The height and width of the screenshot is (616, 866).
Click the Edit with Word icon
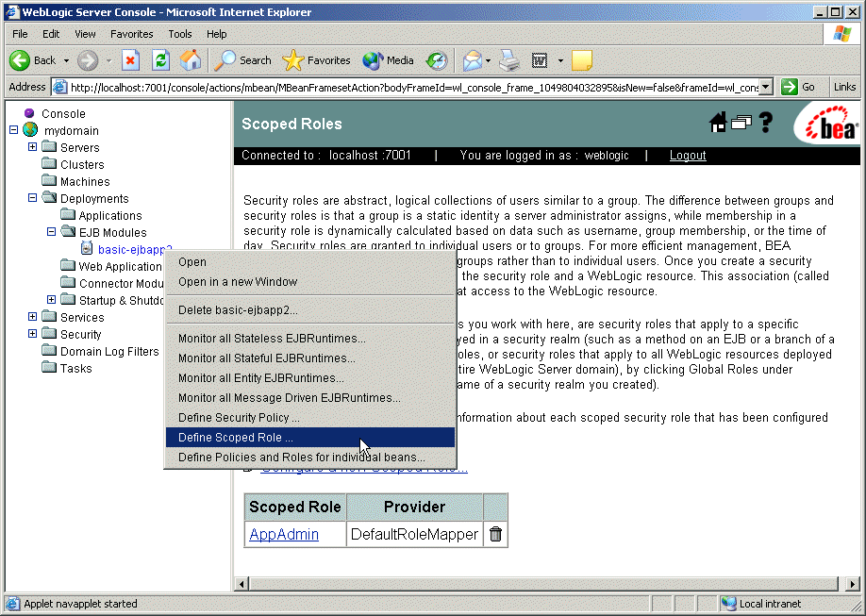click(x=539, y=60)
